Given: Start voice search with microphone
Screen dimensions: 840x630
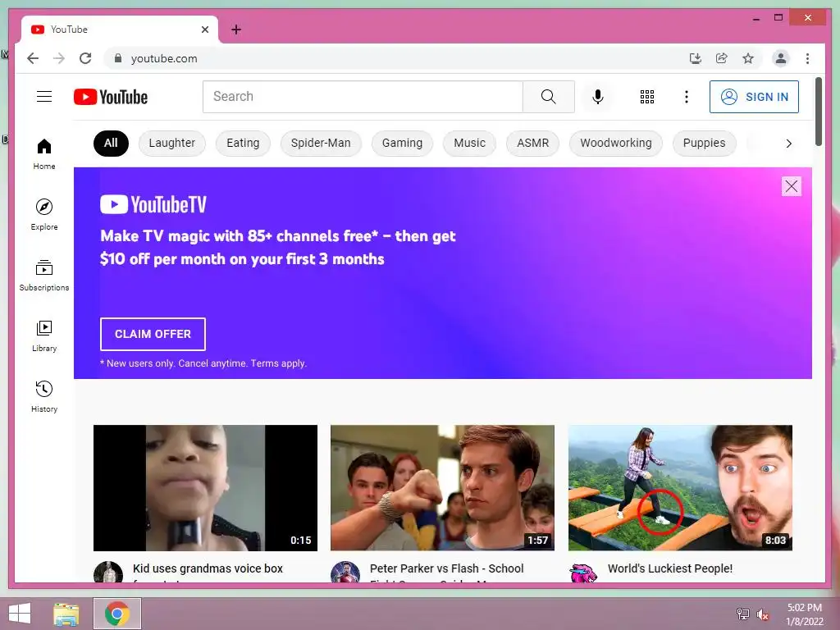Looking at the screenshot, I should coord(598,97).
